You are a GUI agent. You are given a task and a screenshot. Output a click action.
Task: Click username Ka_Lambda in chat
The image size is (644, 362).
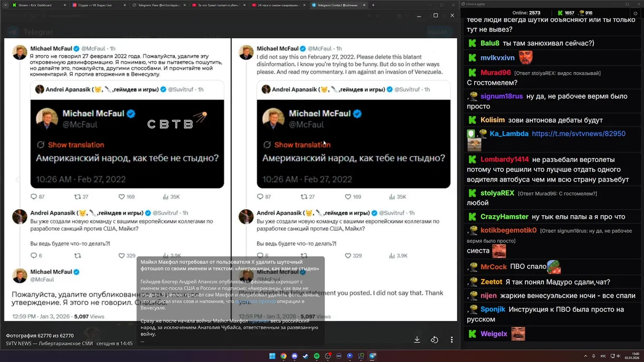pyautogui.click(x=509, y=134)
